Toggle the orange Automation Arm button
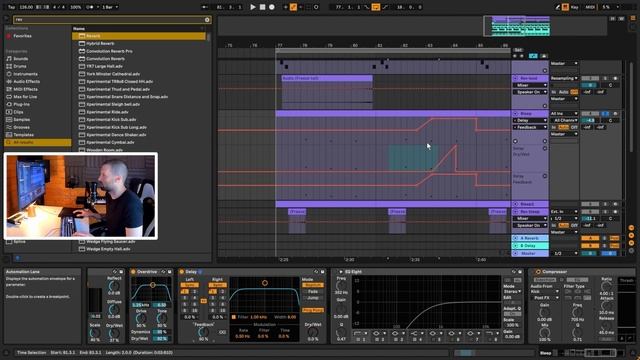640x360 pixels. click(x=293, y=7)
